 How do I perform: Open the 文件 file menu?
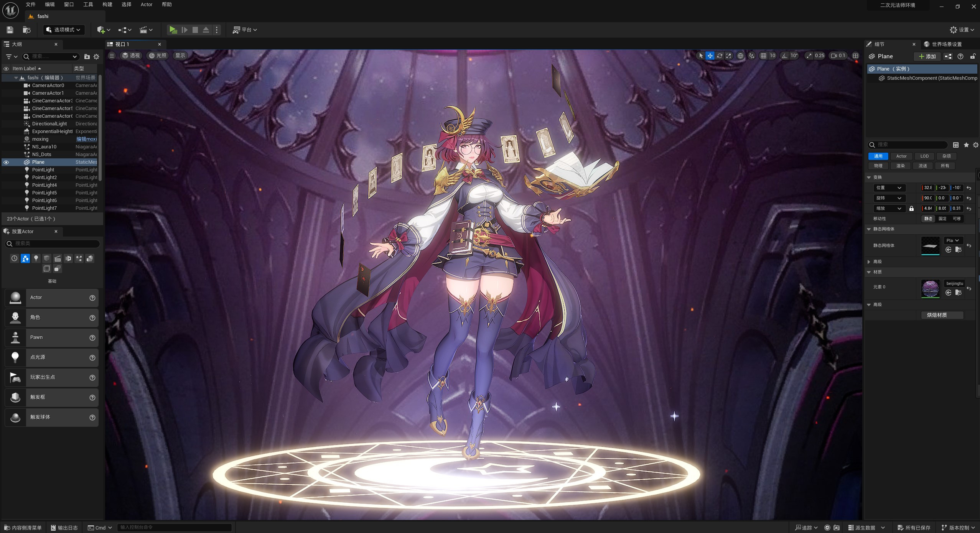click(31, 5)
